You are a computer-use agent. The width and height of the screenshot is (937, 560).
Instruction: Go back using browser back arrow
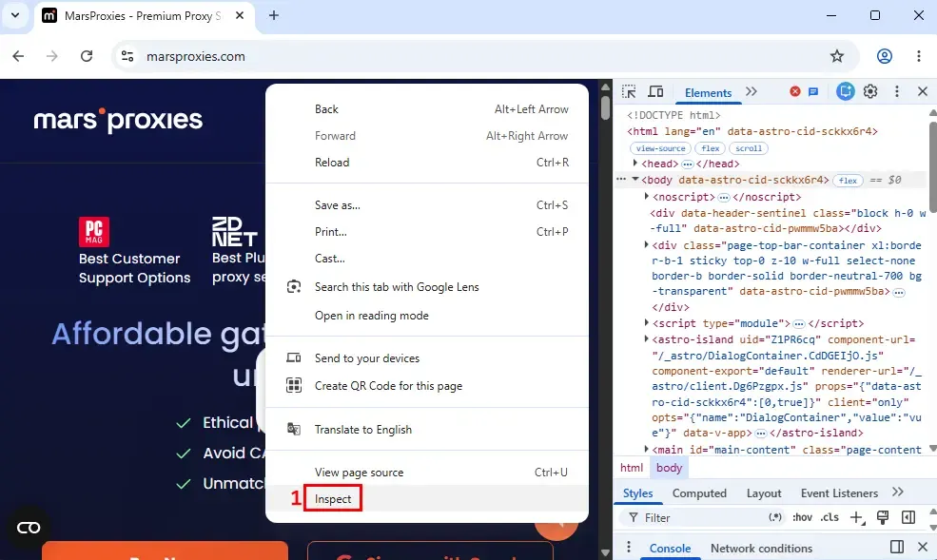click(x=18, y=56)
